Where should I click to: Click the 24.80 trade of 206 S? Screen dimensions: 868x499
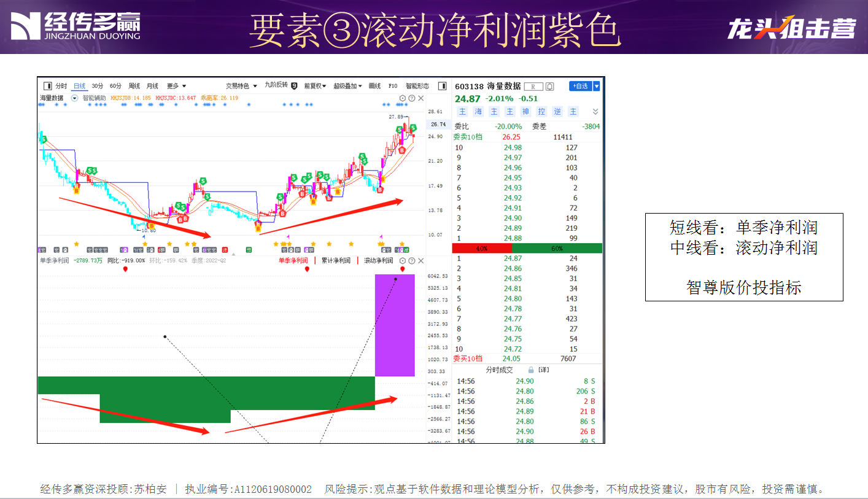point(527,391)
